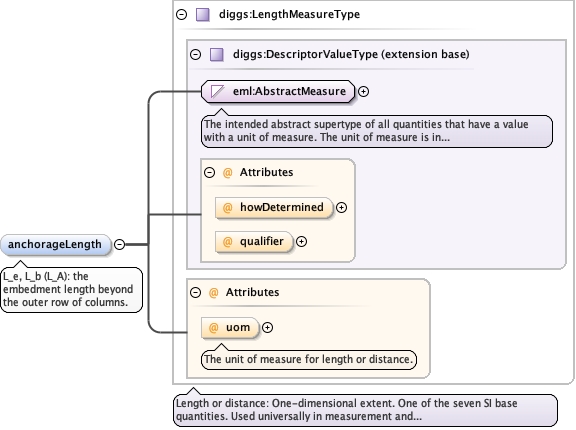
Task: Click the upper Attributes label text
Action: (267, 173)
